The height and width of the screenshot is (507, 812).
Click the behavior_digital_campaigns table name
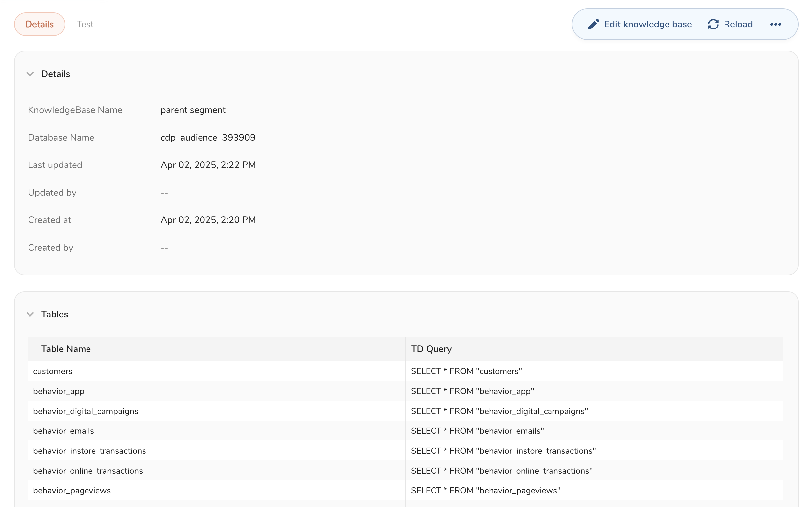click(x=86, y=411)
